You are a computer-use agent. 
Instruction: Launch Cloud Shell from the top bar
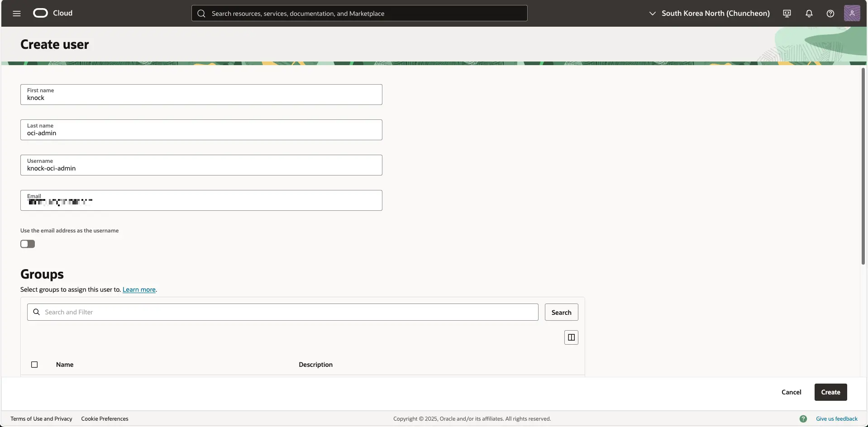(787, 13)
